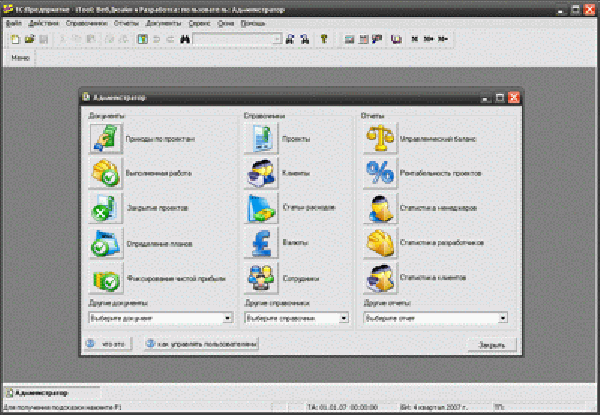Open the Окна menu
The height and width of the screenshot is (415, 600).
pos(226,23)
